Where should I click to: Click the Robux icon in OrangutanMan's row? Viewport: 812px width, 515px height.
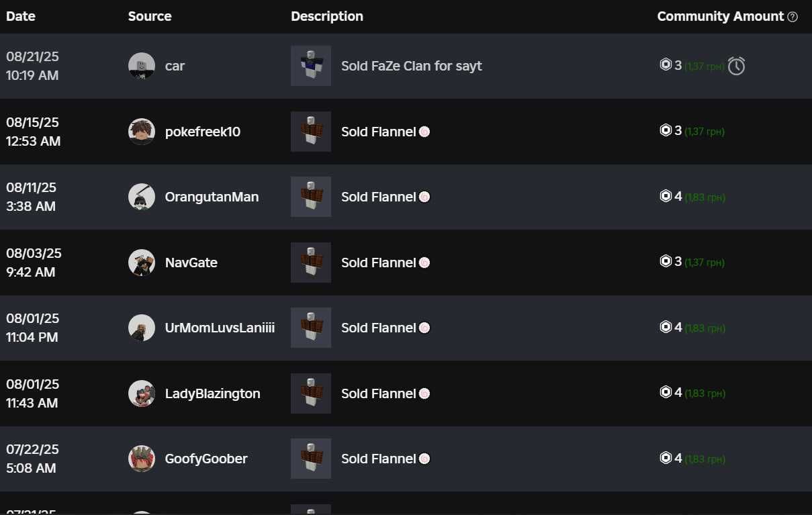[x=666, y=196]
